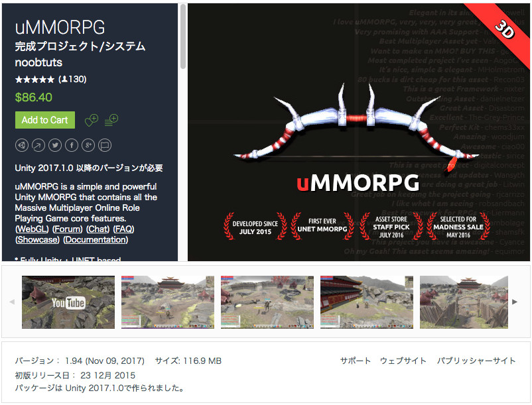Click the $86.40 price text
This screenshot has height=405, width=532.
[x=34, y=97]
